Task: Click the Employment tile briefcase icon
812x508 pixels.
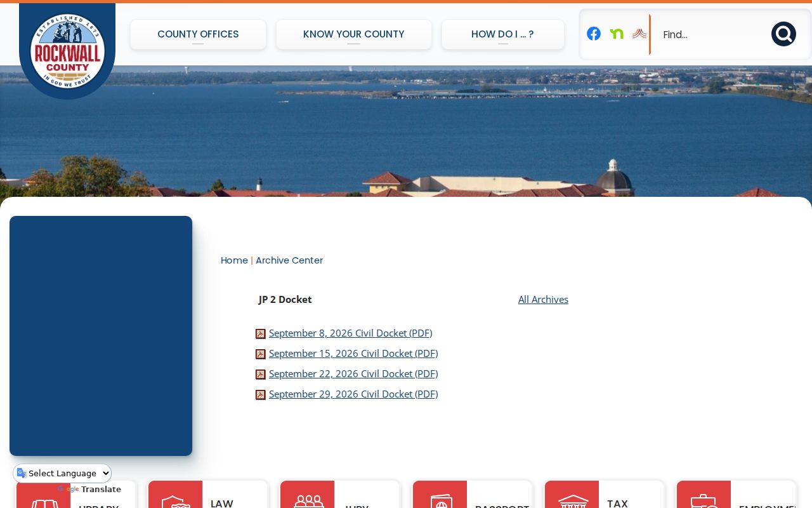Action: (x=704, y=501)
